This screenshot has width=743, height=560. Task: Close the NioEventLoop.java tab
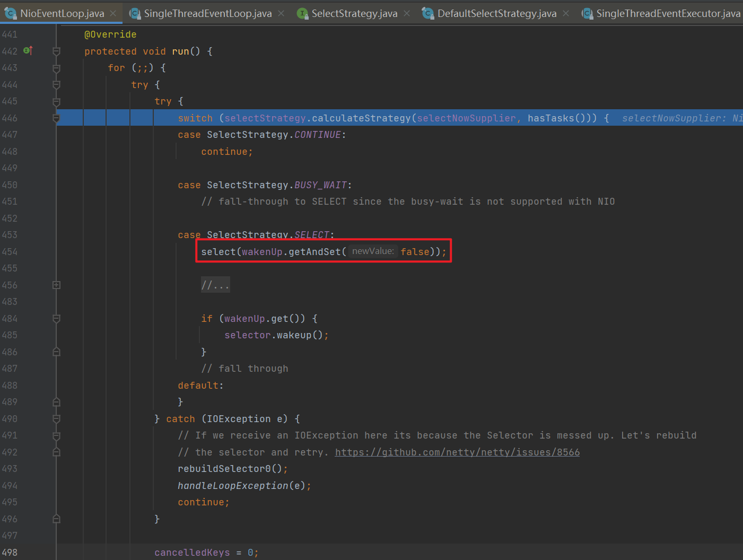[113, 13]
